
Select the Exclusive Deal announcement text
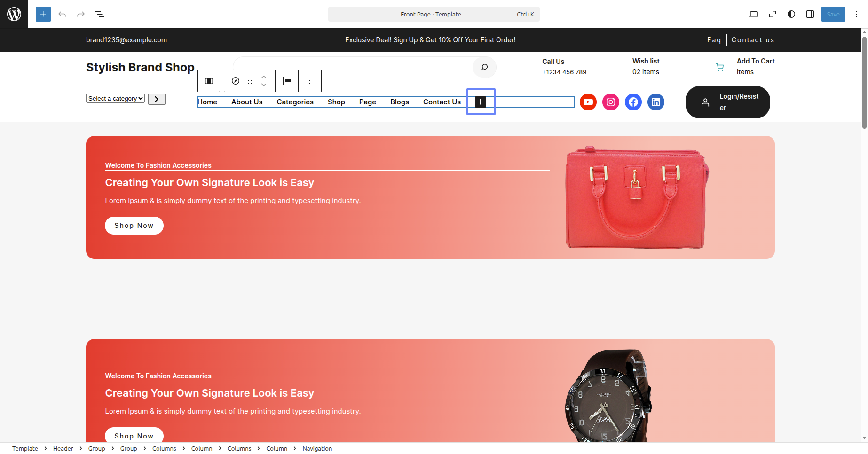point(430,40)
